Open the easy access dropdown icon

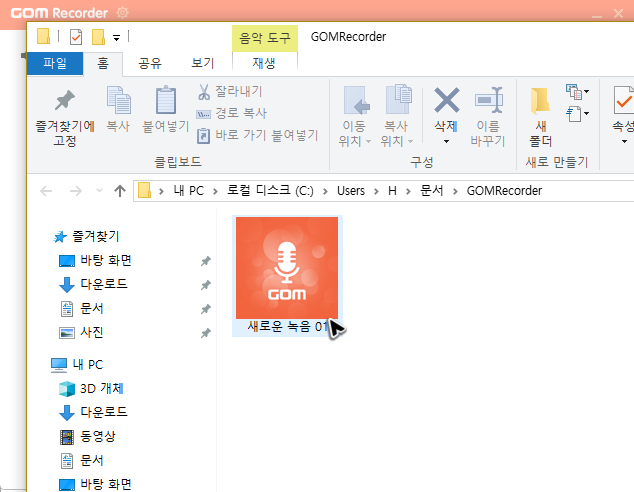(577, 114)
